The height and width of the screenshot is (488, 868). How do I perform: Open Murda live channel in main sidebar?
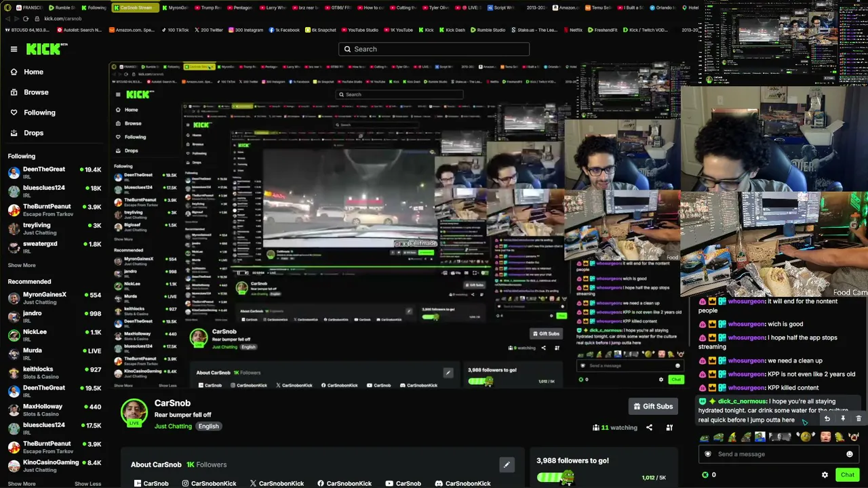[x=54, y=354]
